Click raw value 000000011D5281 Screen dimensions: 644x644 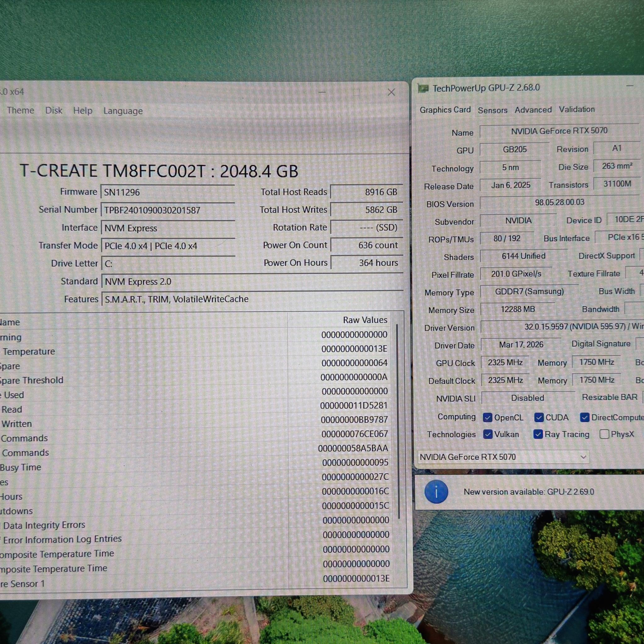coord(354,406)
